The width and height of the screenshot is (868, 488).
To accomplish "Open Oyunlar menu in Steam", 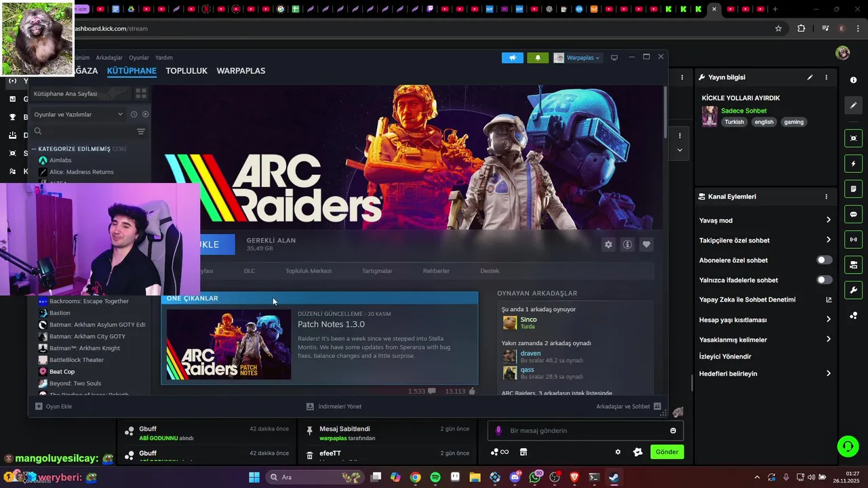I will [139, 58].
